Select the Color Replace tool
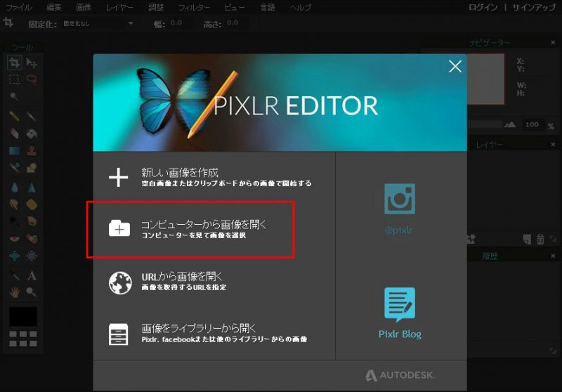Image resolution: width=562 pixels, height=392 pixels. pyautogui.click(x=14, y=168)
